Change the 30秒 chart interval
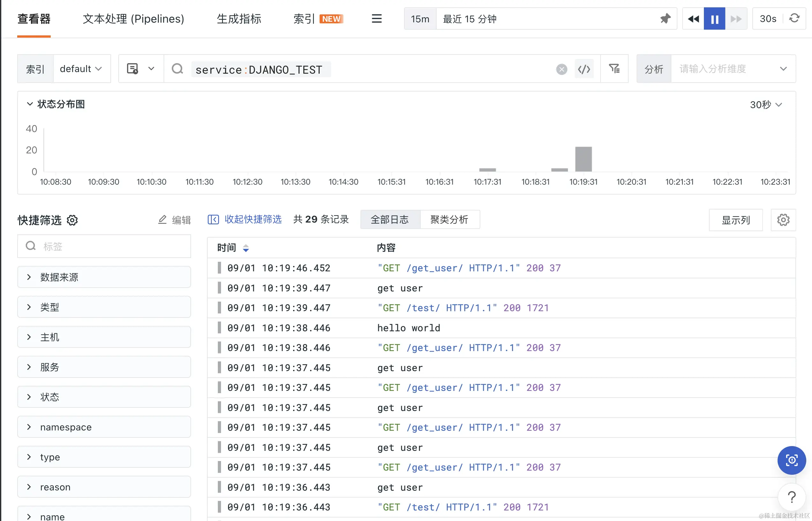The image size is (812, 521). pos(766,105)
